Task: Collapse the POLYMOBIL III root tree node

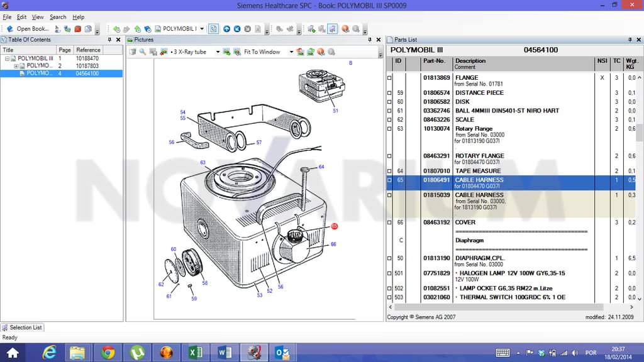Action: [8, 58]
